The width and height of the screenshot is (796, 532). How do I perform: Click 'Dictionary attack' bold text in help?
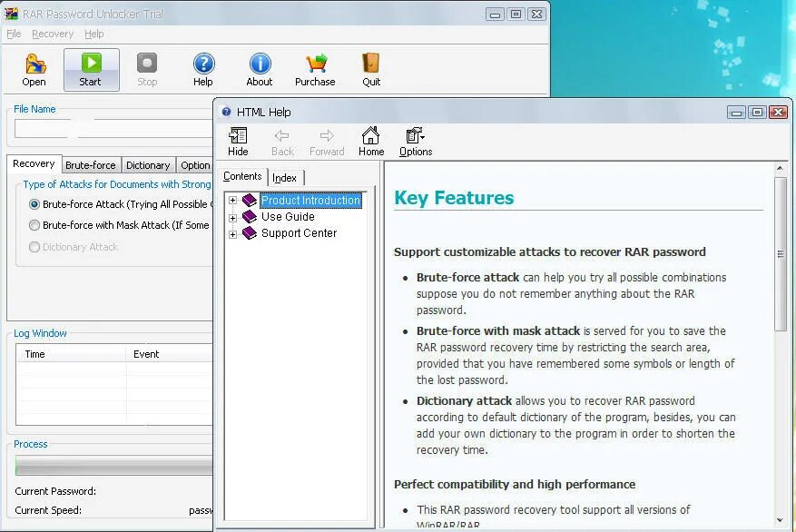(464, 400)
